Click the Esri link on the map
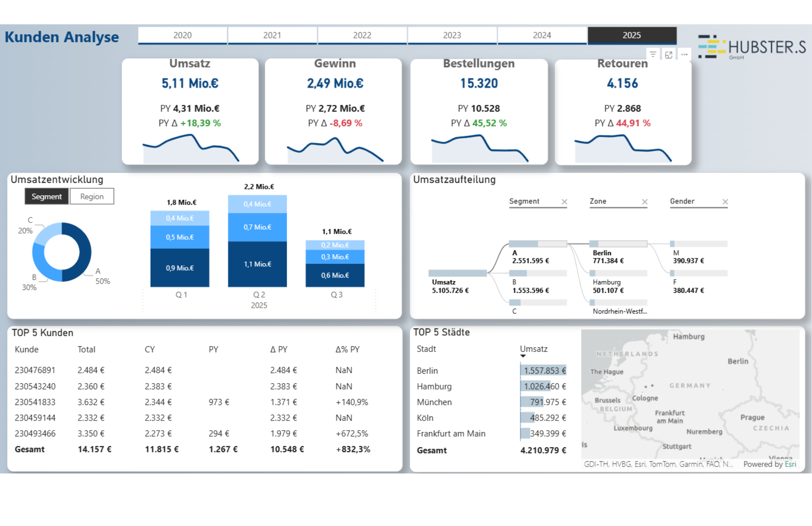The width and height of the screenshot is (812, 526). click(x=790, y=464)
